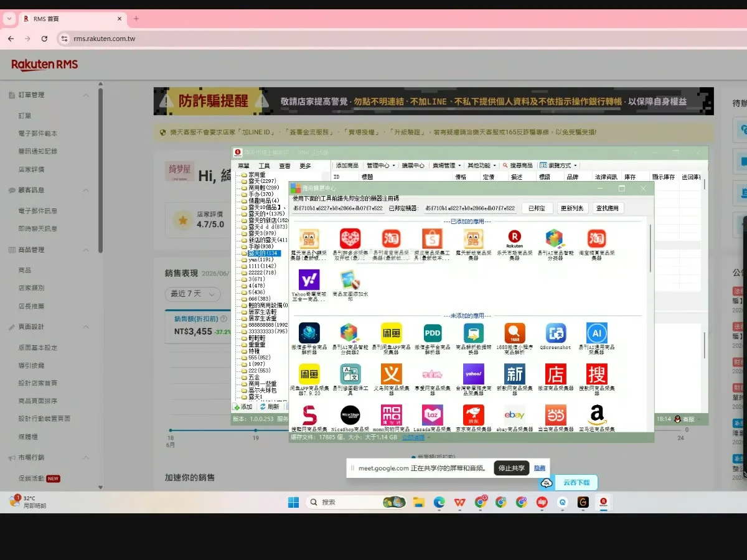Open the dark blue multi-platform parser icon
This screenshot has height=560, width=747.
tap(309, 333)
